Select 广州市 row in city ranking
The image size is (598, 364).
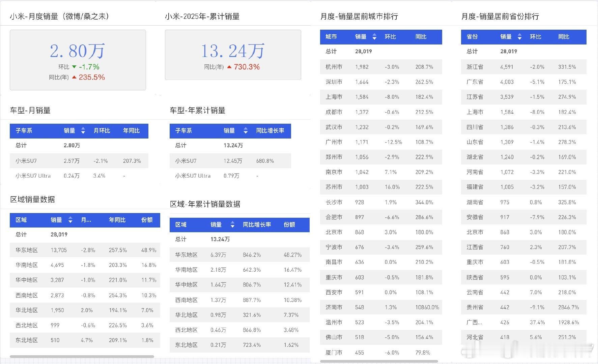pyautogui.click(x=381, y=142)
